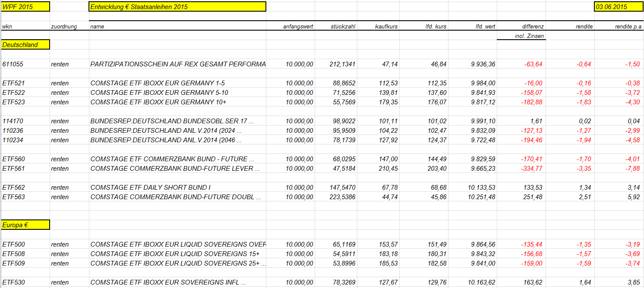Click differenz value -156,68
Screen dimensions: 644x288
[521, 254]
